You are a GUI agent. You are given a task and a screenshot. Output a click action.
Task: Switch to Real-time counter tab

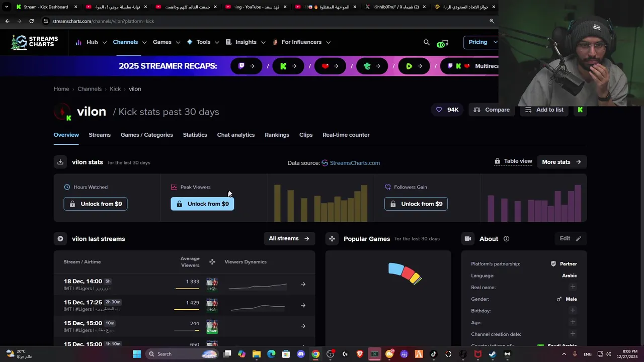pyautogui.click(x=346, y=135)
